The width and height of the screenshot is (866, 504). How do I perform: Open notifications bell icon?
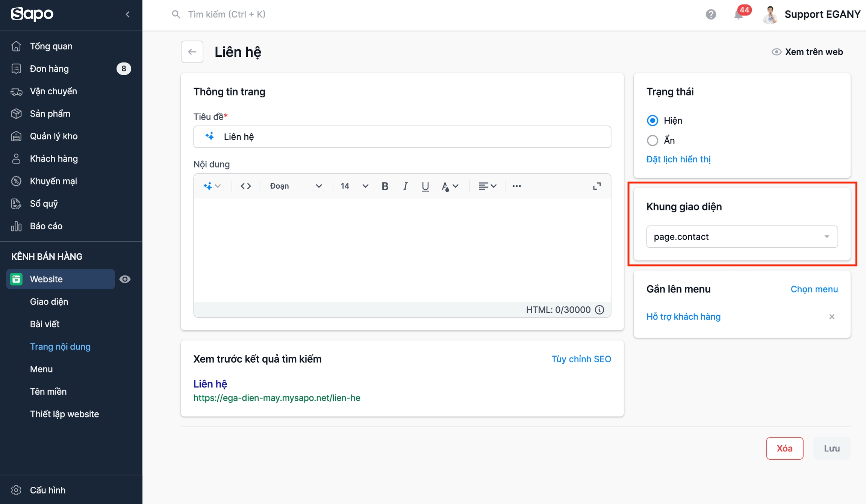[x=738, y=15]
